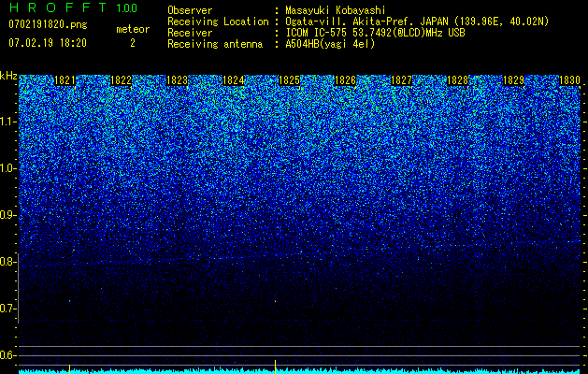The image size is (588, 374).
Task: Click the 1.0 frequency axis label
Action: pos(7,169)
